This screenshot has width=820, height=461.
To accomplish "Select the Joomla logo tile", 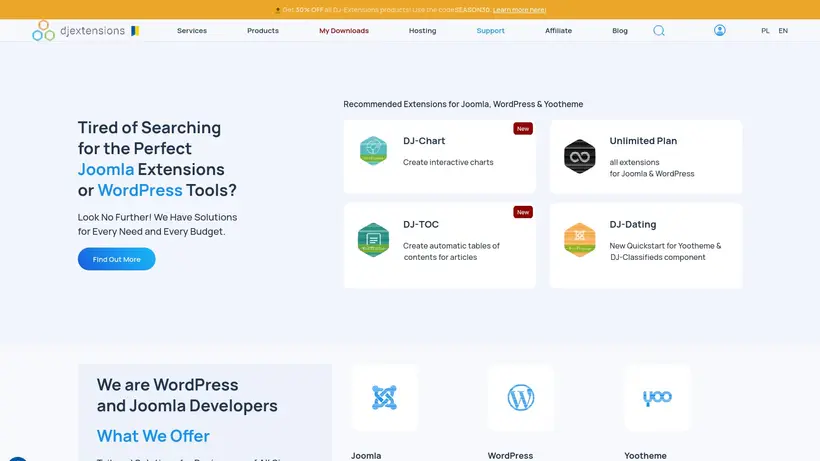I will pos(384,398).
